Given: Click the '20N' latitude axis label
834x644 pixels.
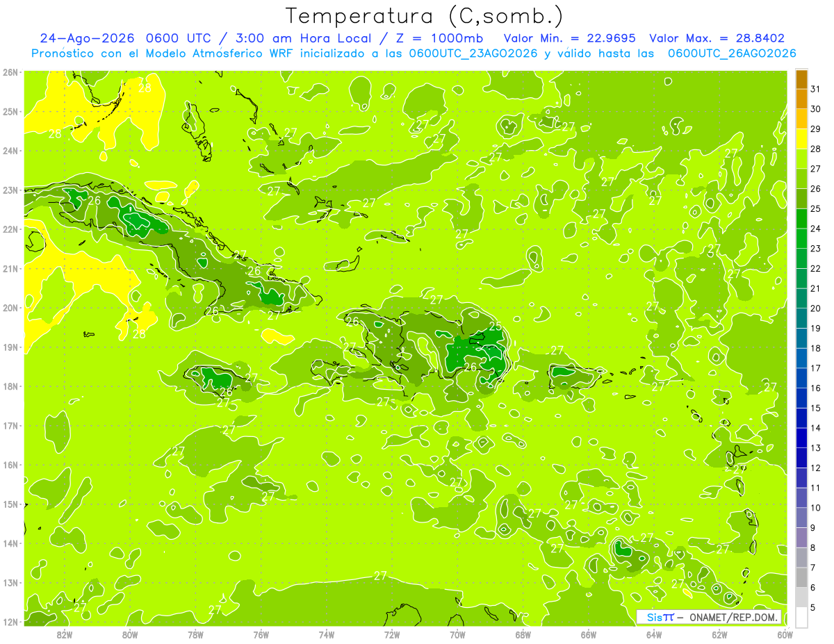Looking at the screenshot, I should click(x=10, y=308).
